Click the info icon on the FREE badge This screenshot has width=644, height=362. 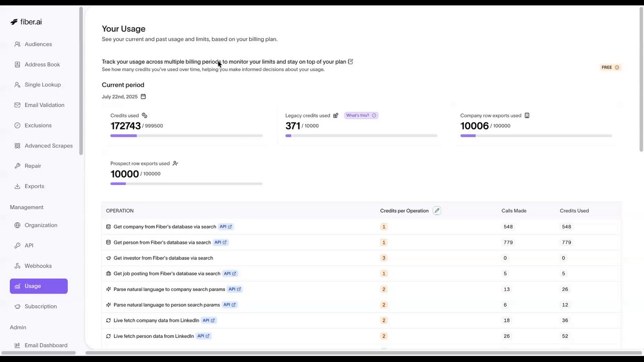(x=617, y=67)
